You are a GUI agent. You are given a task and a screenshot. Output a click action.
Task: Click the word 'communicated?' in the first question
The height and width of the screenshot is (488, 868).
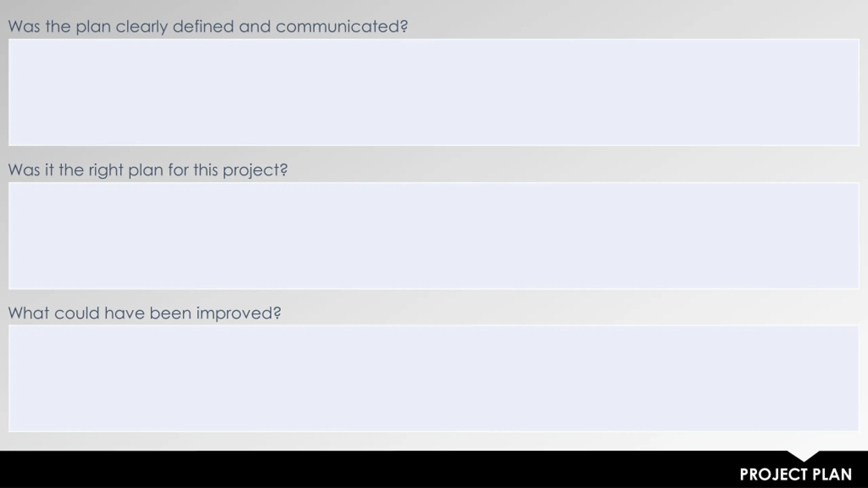pyautogui.click(x=342, y=26)
